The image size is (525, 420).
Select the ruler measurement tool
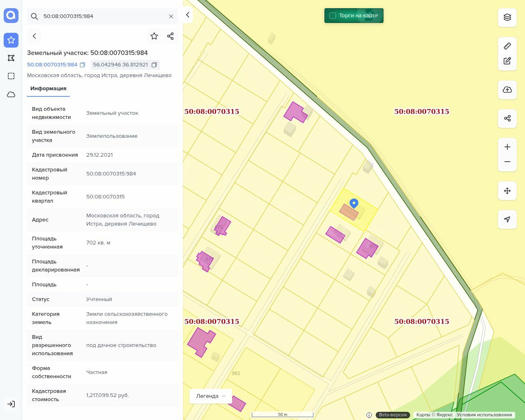click(x=507, y=46)
